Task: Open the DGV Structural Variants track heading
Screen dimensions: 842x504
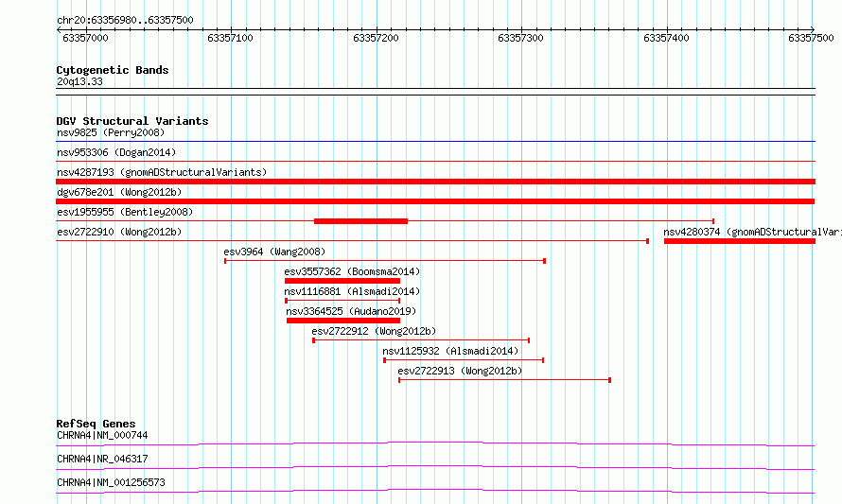Action: point(132,121)
